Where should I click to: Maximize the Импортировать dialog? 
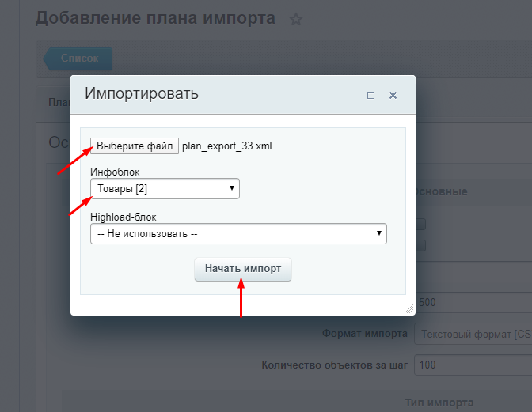pyautogui.click(x=370, y=96)
